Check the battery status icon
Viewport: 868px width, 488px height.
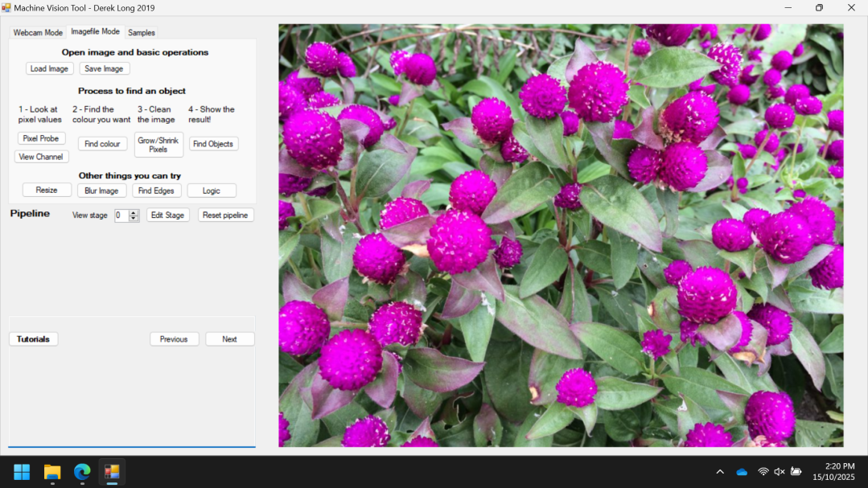[796, 472]
